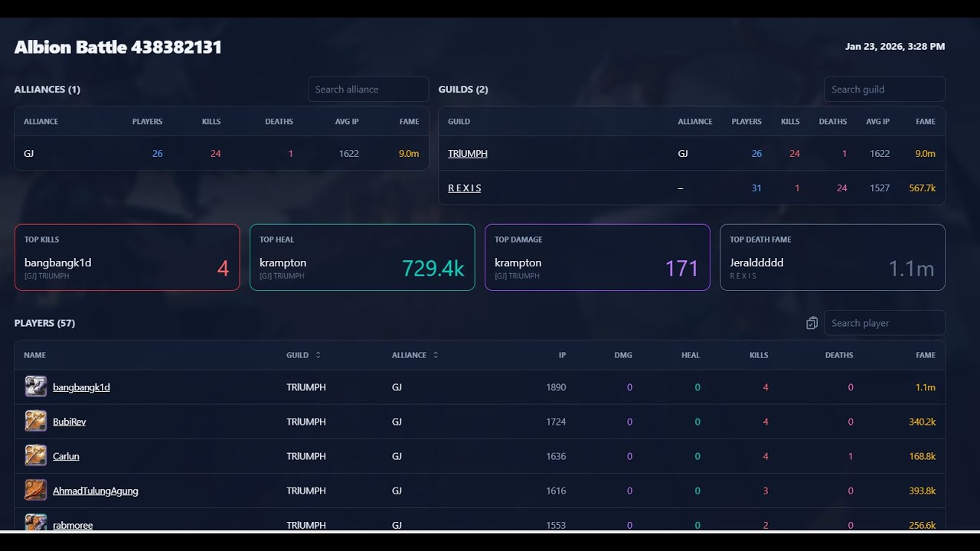
Task: Click Carlun's fame value 168.8k
Action: [x=922, y=456]
